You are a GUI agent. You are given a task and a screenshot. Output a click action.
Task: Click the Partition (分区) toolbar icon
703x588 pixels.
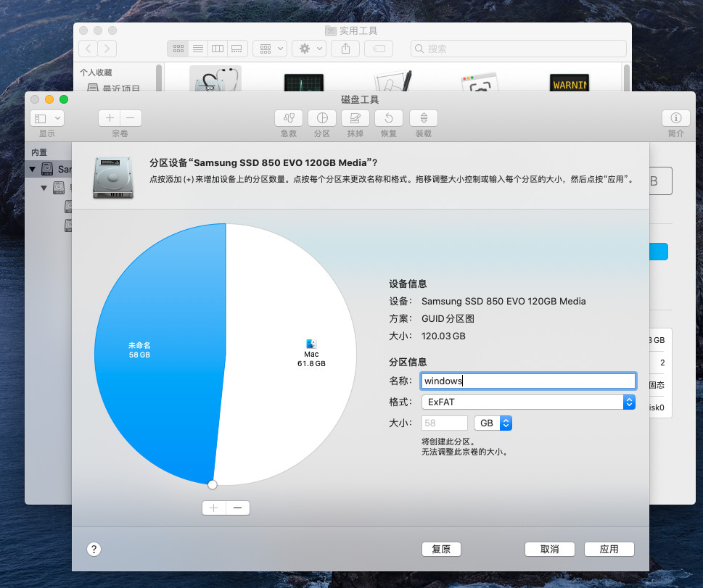322,118
